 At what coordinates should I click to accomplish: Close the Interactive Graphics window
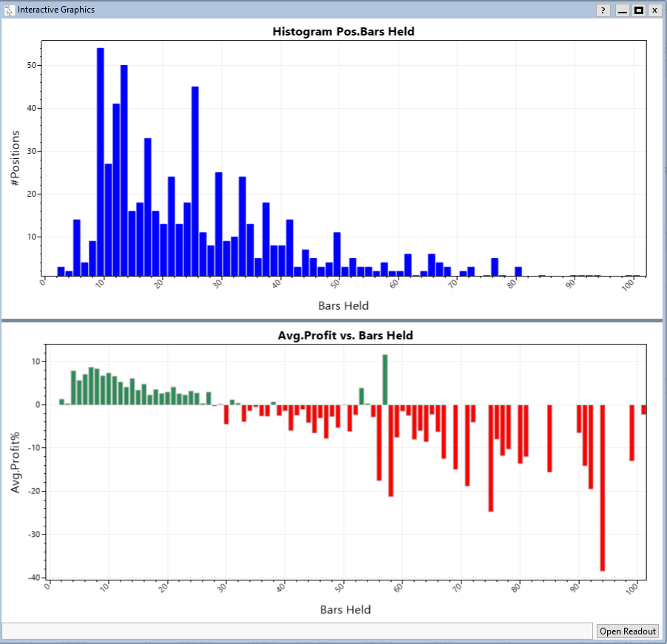pyautogui.click(x=654, y=10)
